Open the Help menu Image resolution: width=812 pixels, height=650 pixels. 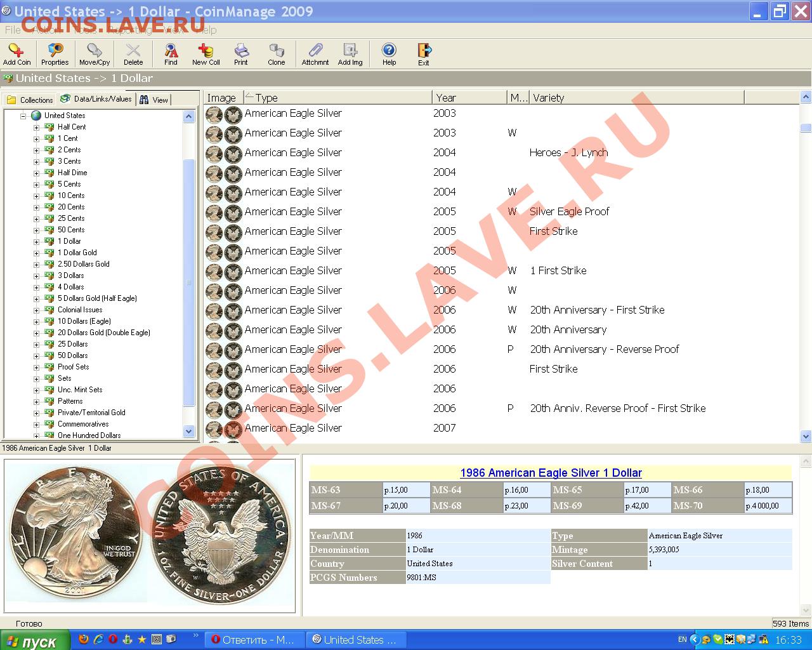pos(207,30)
